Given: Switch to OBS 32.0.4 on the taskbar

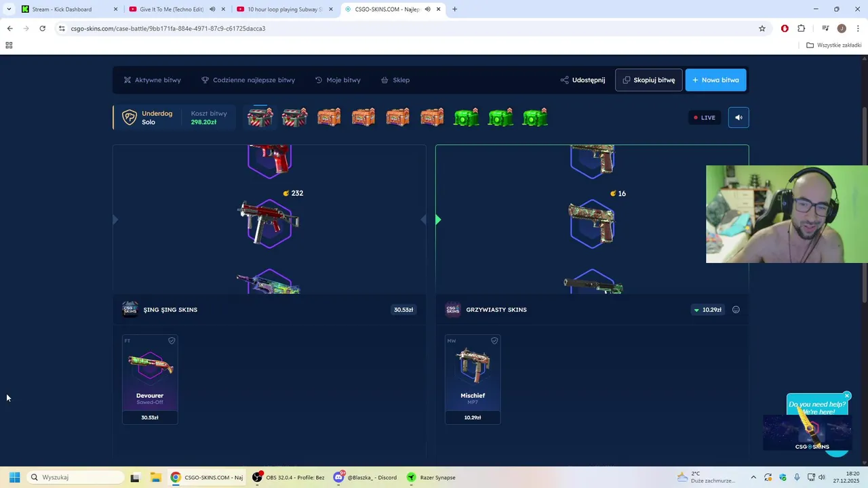Looking at the screenshot, I should (289, 477).
